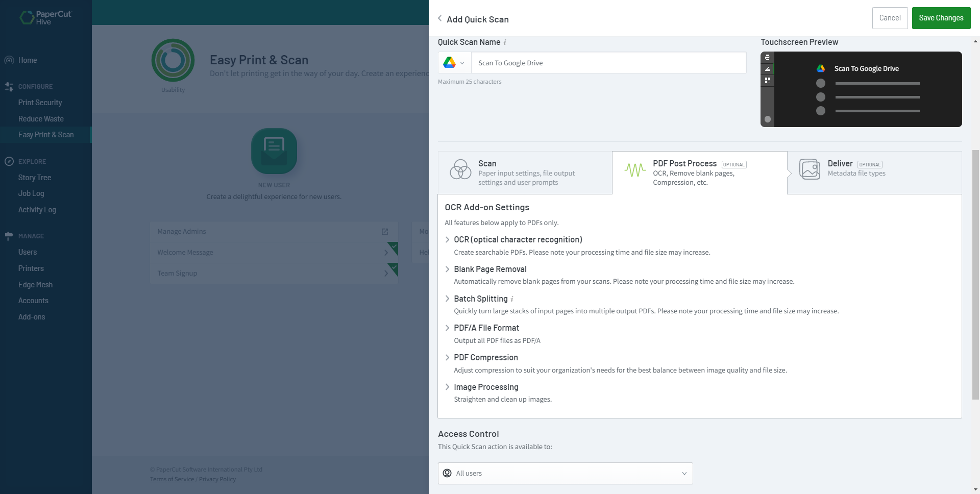
Task: Click the Deliver tab image icon
Action: pos(810,169)
